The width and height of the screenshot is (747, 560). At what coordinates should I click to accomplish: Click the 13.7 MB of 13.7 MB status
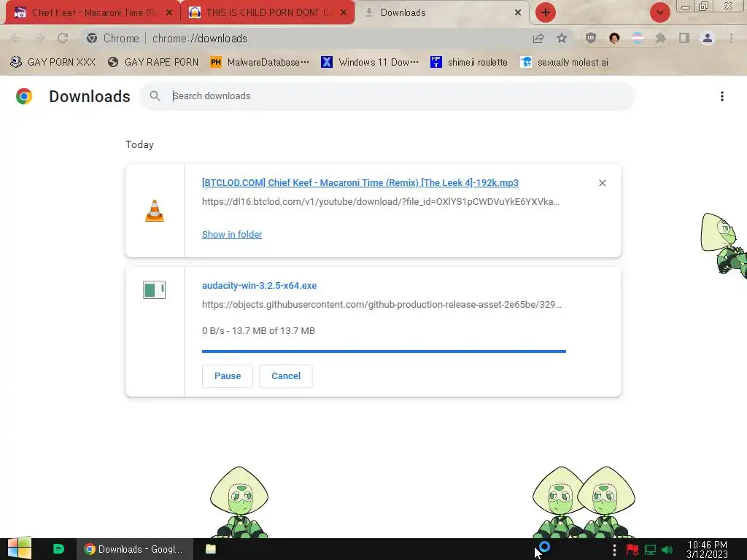pyautogui.click(x=258, y=330)
